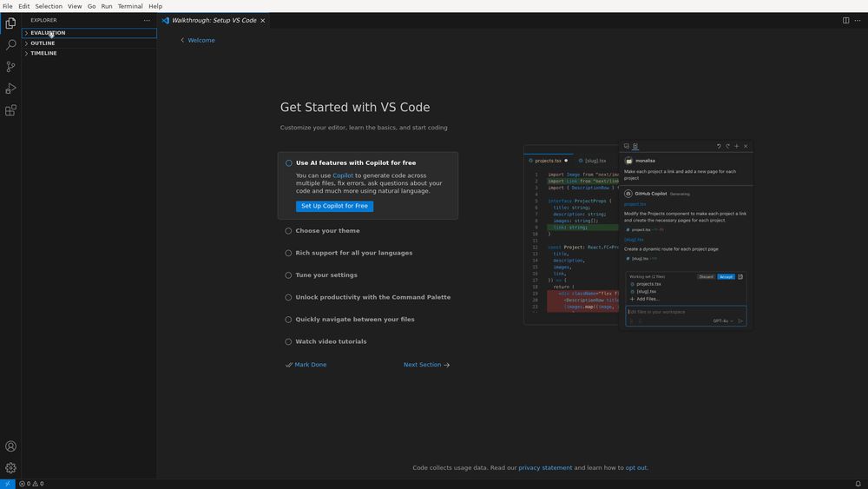Open the Search view icon

click(x=10, y=45)
